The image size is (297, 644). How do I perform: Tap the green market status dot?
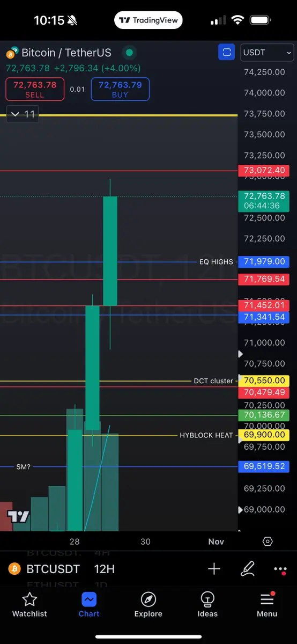129,53
